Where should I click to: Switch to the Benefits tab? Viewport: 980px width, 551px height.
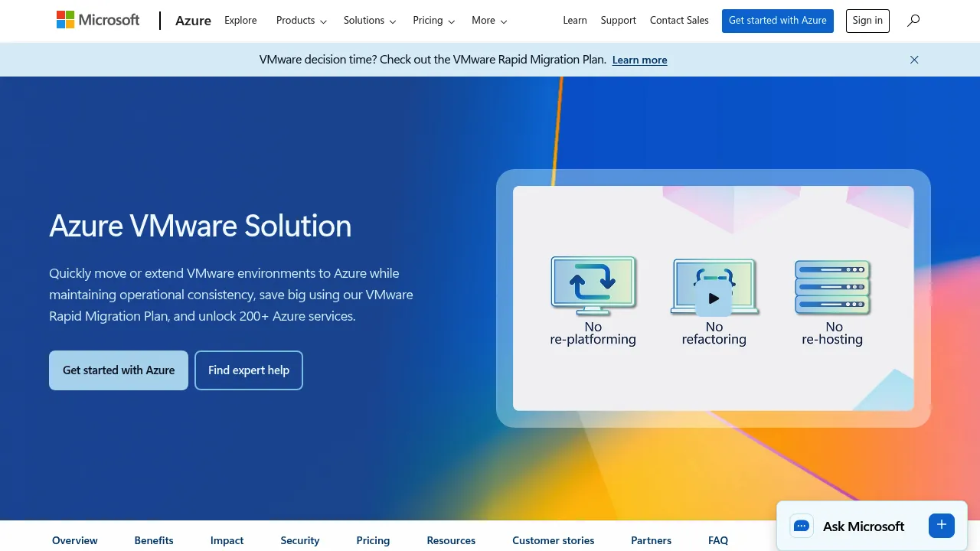[154, 540]
